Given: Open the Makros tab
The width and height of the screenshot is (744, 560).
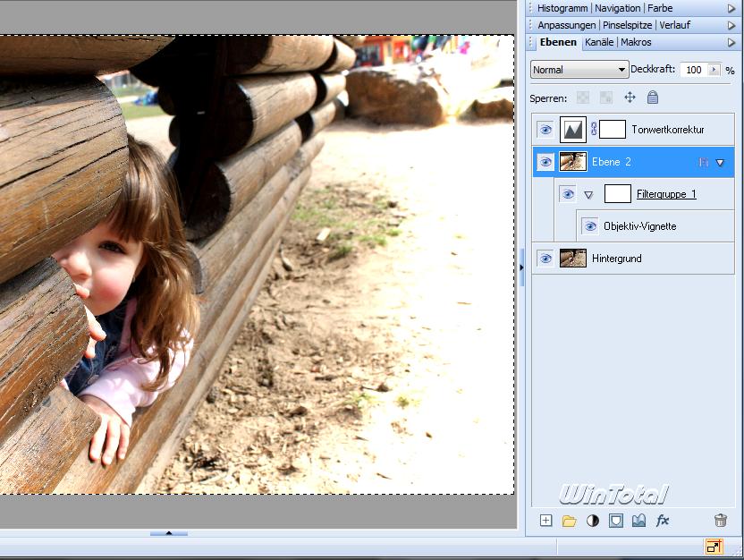Looking at the screenshot, I should pos(636,42).
